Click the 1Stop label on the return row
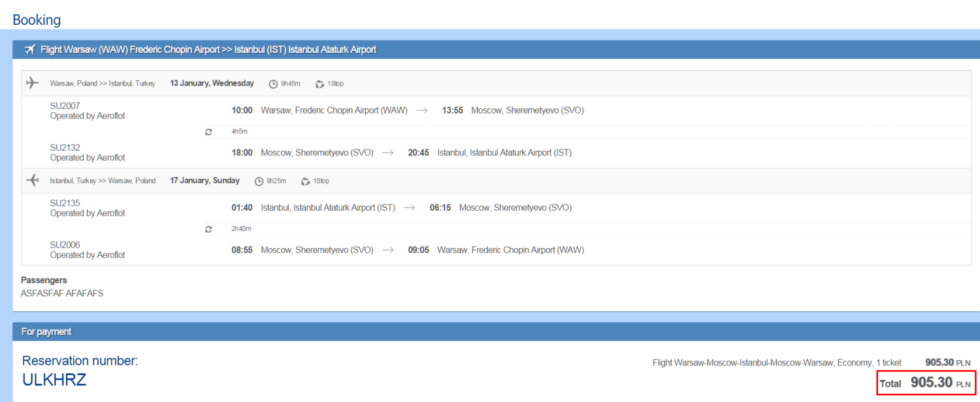The image size is (980, 402). pyautogui.click(x=321, y=181)
